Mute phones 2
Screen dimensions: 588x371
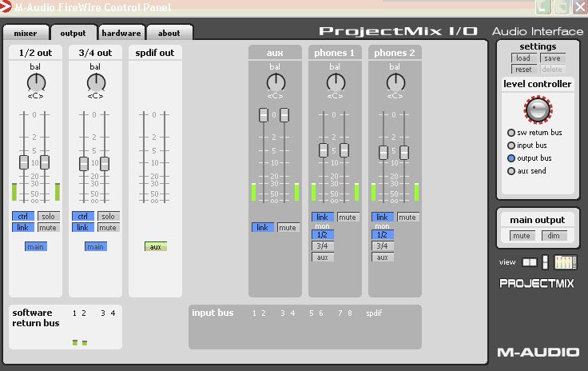coord(408,217)
